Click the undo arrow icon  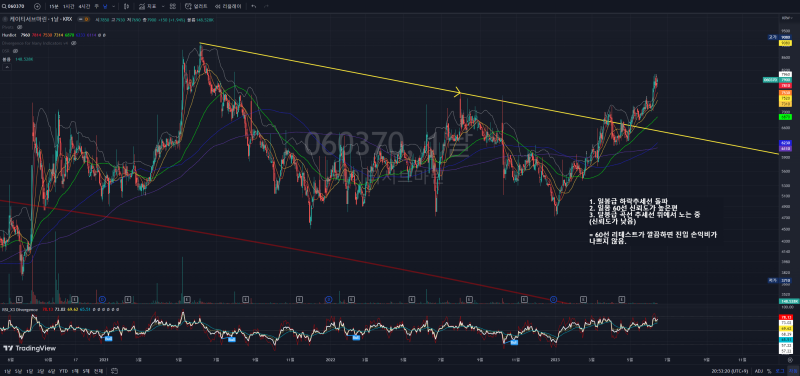(x=253, y=7)
